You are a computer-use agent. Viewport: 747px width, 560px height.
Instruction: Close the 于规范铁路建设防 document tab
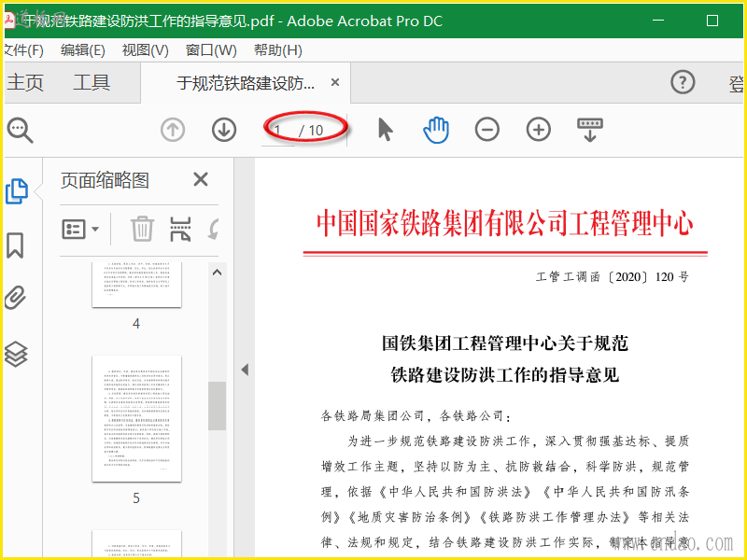click(x=335, y=82)
